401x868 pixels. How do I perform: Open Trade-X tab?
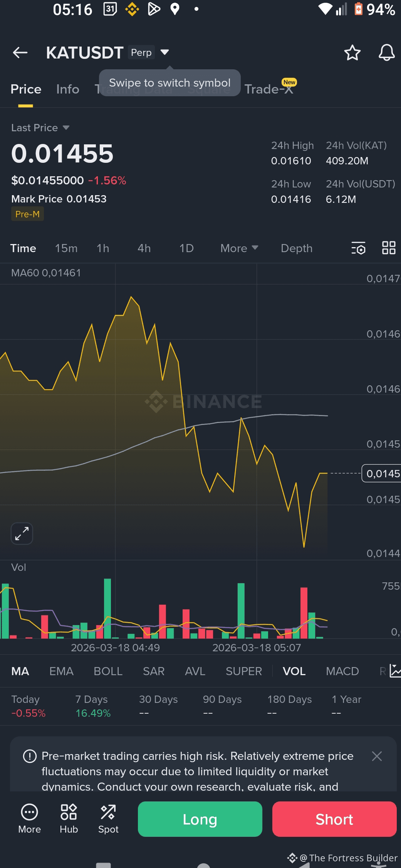point(269,89)
